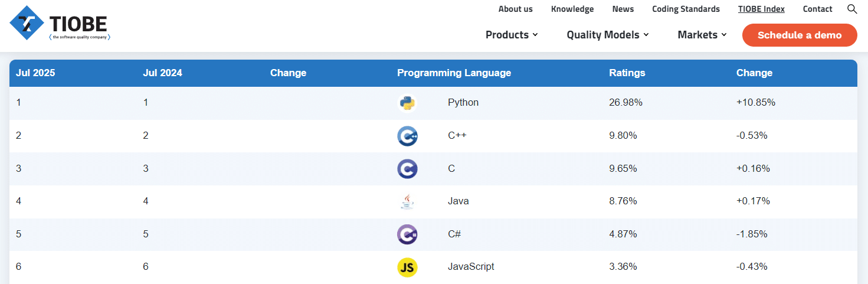Click the 26.98% rating value

tap(625, 103)
